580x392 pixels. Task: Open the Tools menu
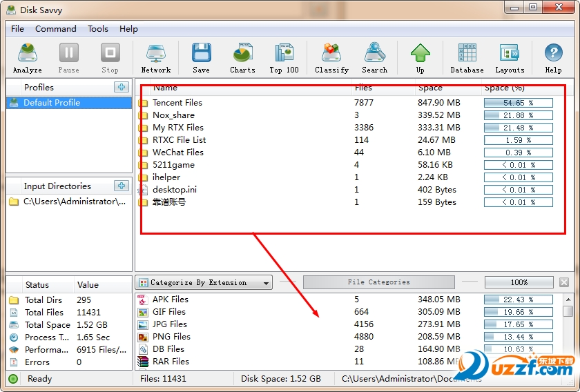(x=98, y=29)
